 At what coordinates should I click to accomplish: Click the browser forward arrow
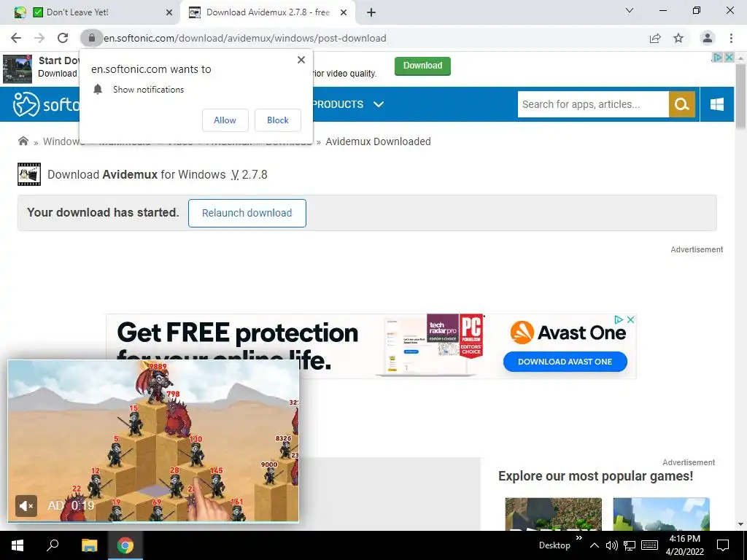39,38
